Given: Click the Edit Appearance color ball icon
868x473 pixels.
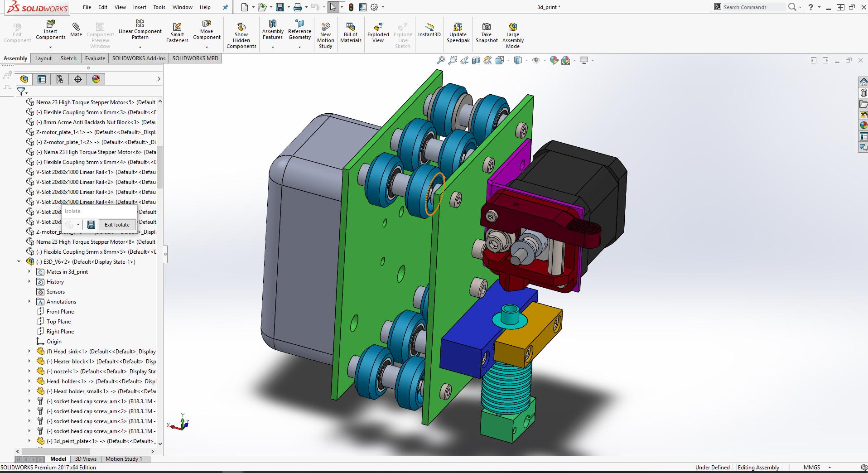Looking at the screenshot, I should tap(554, 60).
